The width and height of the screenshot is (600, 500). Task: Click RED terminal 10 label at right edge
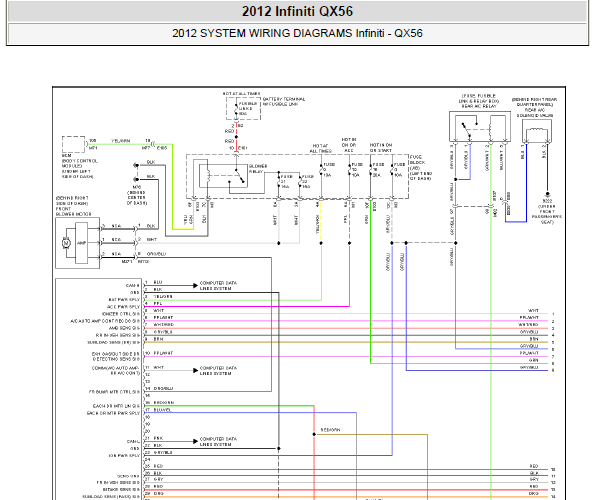533,466
